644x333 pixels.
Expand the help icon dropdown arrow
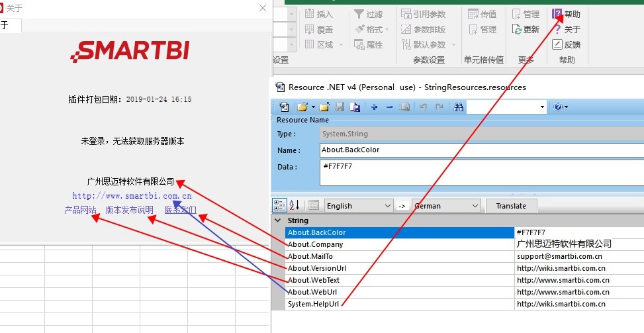pos(567,107)
